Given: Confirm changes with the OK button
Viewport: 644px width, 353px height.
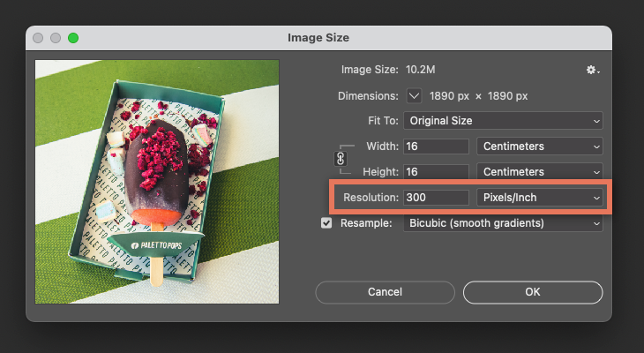Looking at the screenshot, I should (533, 292).
